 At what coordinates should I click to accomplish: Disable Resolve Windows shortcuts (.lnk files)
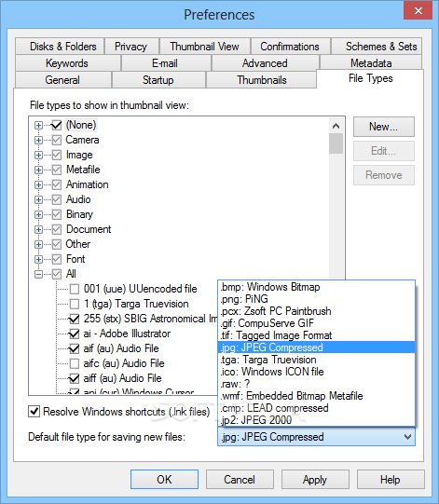(x=34, y=412)
